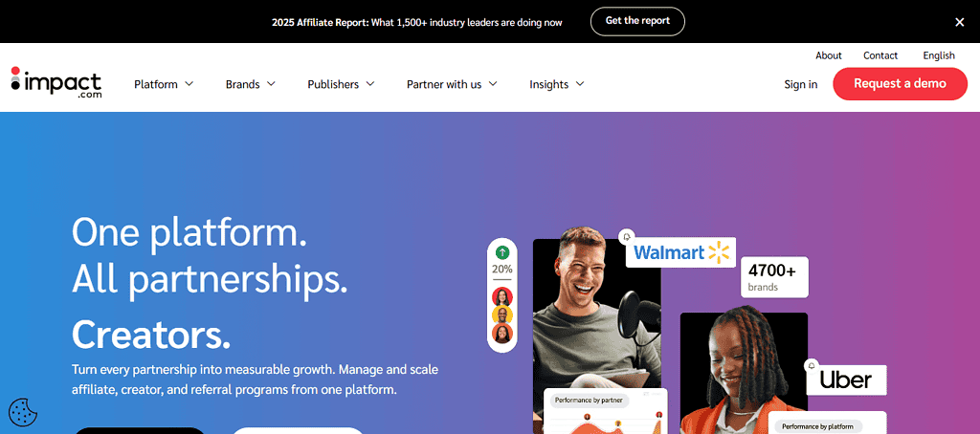Image resolution: width=980 pixels, height=434 pixels.
Task: Click the top partner avatar in pill
Action: [501, 296]
